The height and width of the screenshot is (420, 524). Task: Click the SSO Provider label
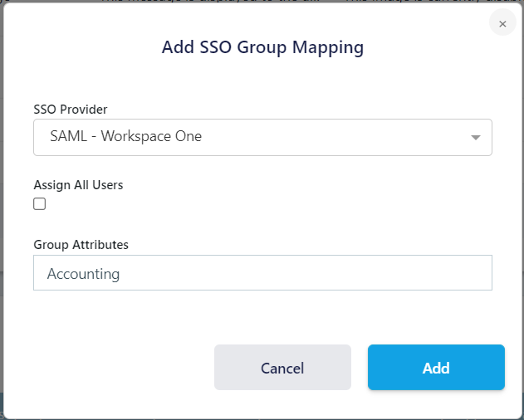(71, 109)
